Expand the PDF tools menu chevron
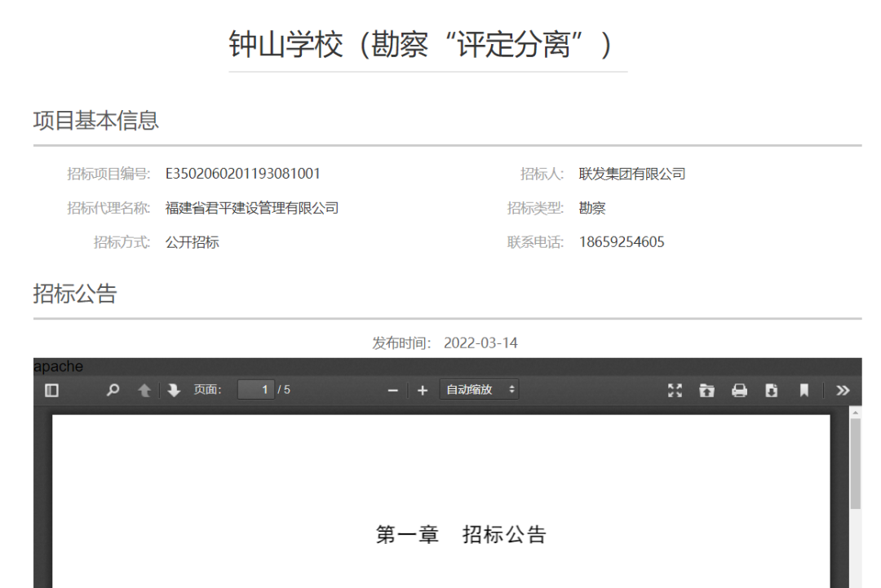 [x=843, y=391]
